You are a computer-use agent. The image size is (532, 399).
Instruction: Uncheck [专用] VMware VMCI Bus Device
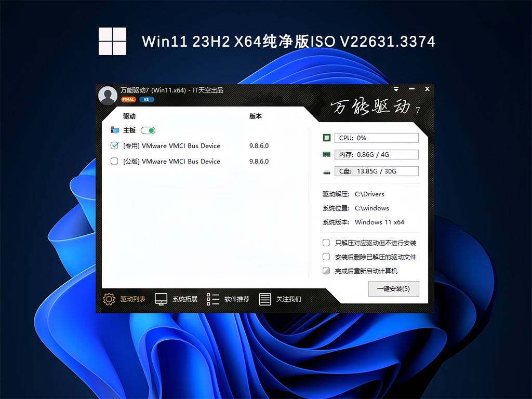point(115,146)
